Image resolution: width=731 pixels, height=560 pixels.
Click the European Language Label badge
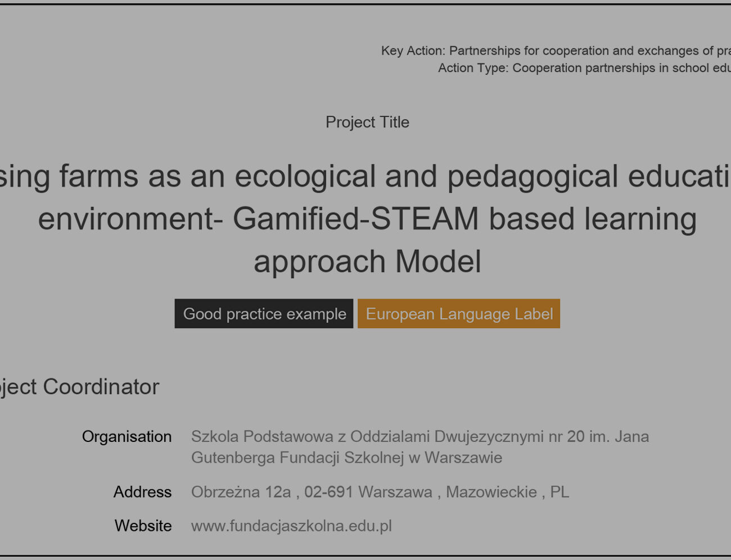(459, 314)
